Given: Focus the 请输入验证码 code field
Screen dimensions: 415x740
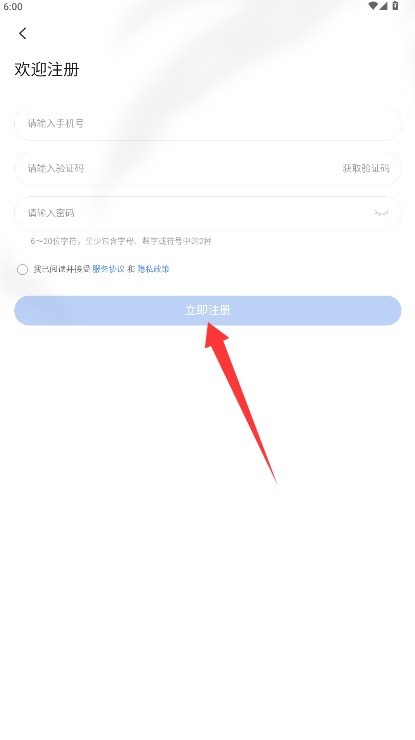Looking at the screenshot, I should coord(175,168).
